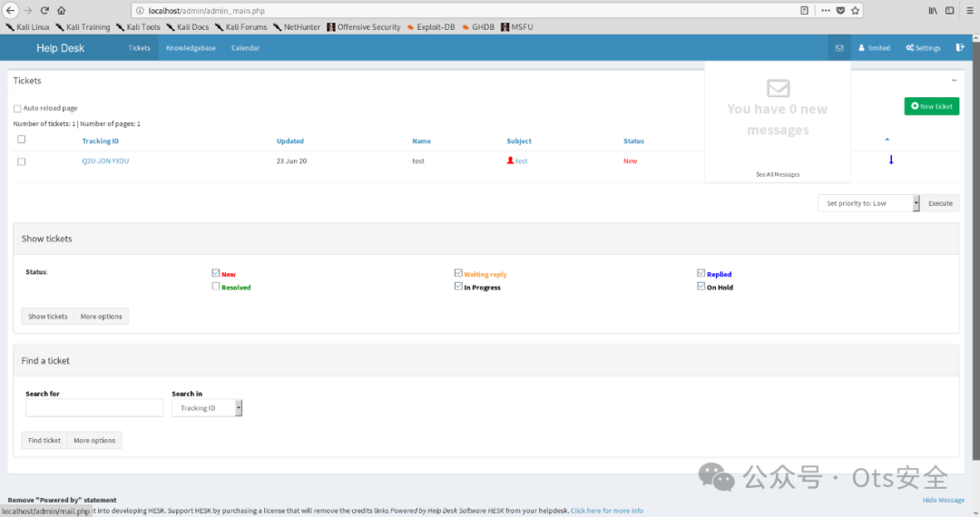Open Kali Training bookmark
Image resolution: width=980 pixels, height=517 pixels.
coord(83,27)
